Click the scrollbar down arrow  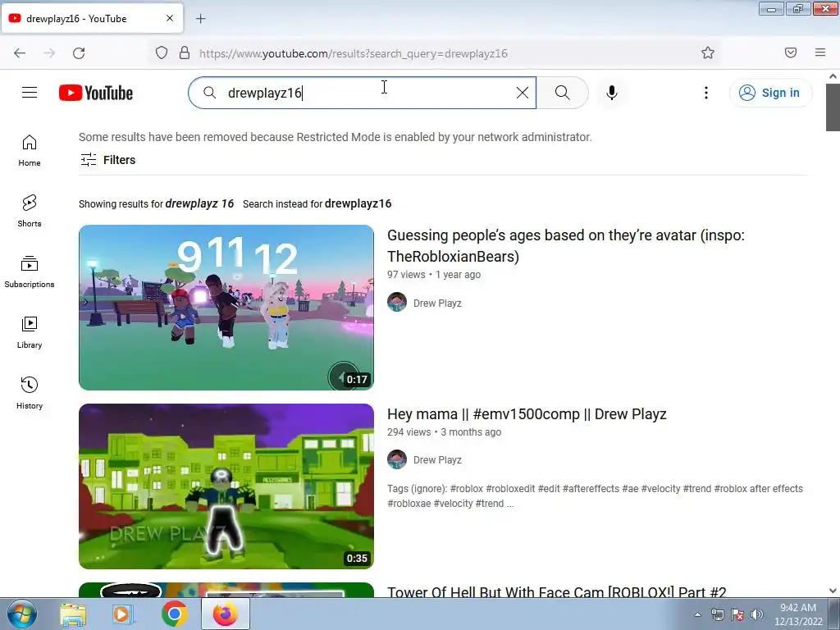click(833, 591)
